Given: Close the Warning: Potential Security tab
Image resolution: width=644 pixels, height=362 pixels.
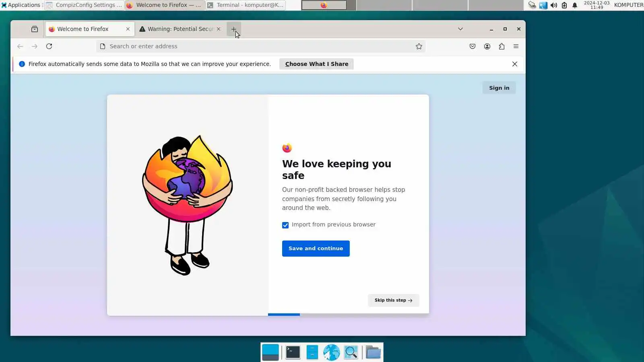Looking at the screenshot, I should point(219,29).
